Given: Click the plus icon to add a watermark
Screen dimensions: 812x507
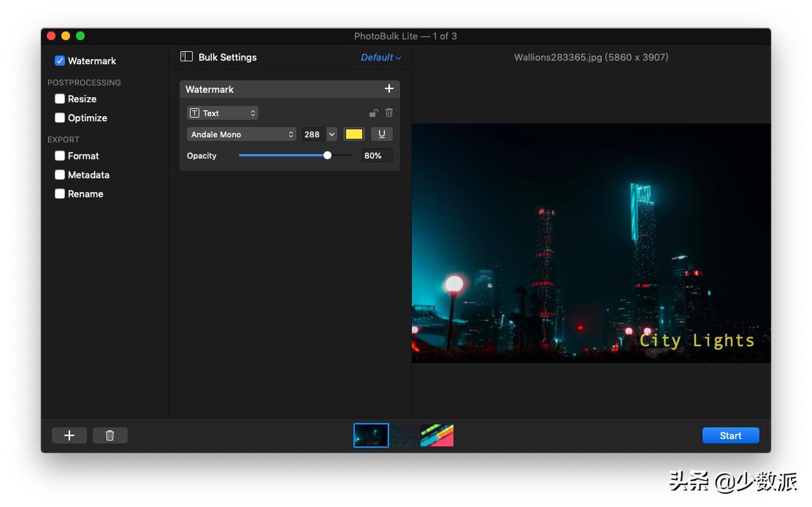Looking at the screenshot, I should (388, 88).
